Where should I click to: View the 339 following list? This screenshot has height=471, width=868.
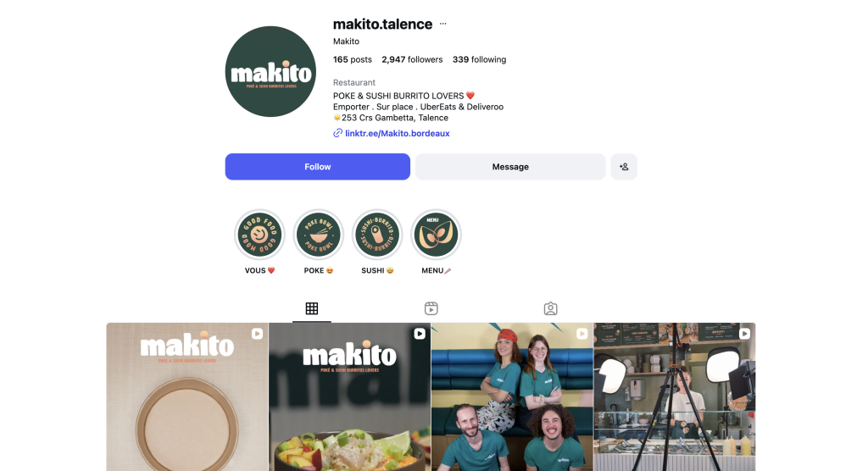pyautogui.click(x=480, y=59)
